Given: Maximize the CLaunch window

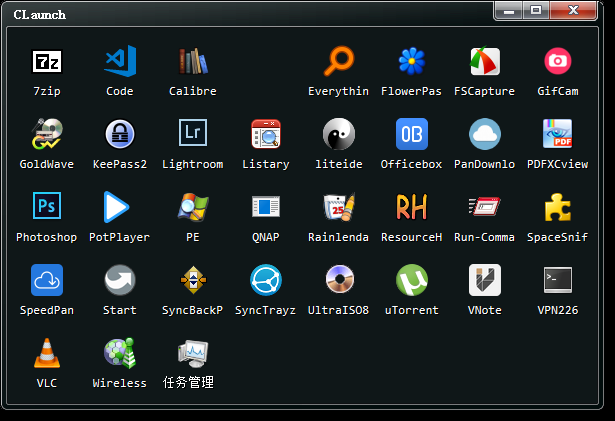Looking at the screenshot, I should 536,11.
